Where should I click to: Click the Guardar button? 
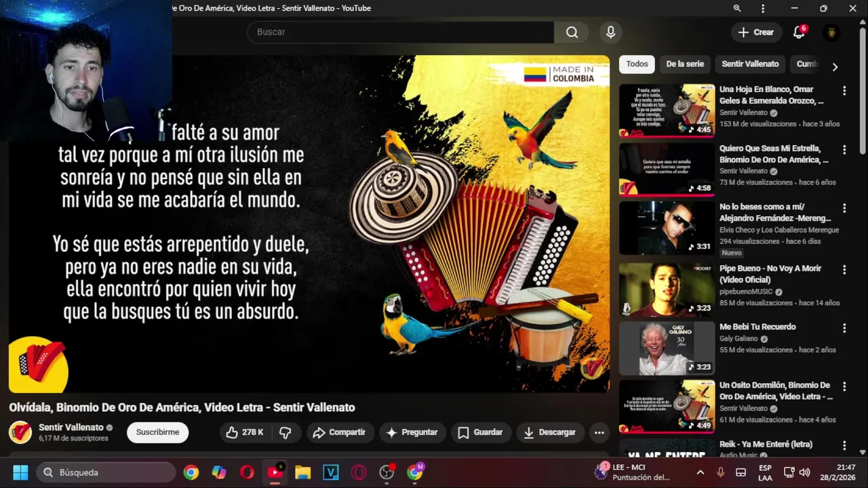coord(480,432)
